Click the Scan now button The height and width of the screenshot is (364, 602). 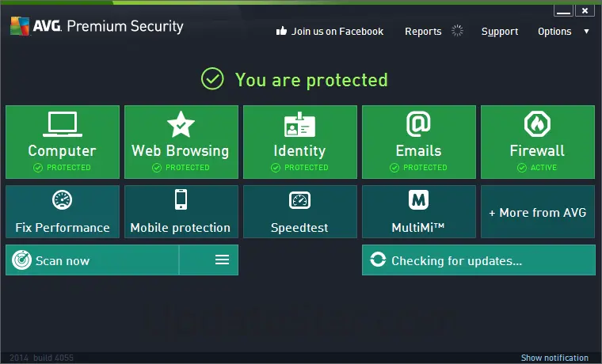click(x=93, y=260)
